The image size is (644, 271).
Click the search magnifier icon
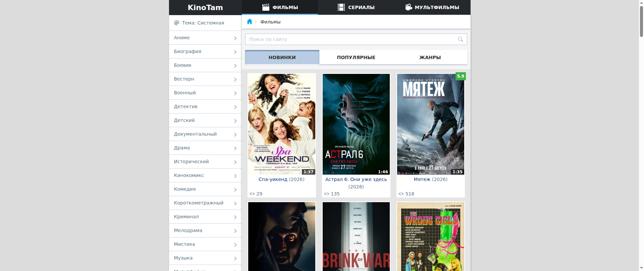coord(461,39)
